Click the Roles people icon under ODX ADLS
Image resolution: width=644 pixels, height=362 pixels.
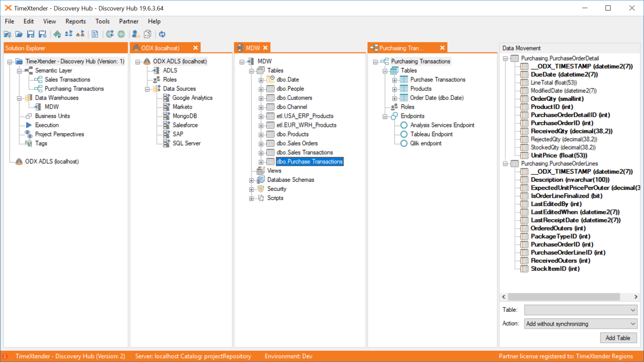click(x=157, y=79)
